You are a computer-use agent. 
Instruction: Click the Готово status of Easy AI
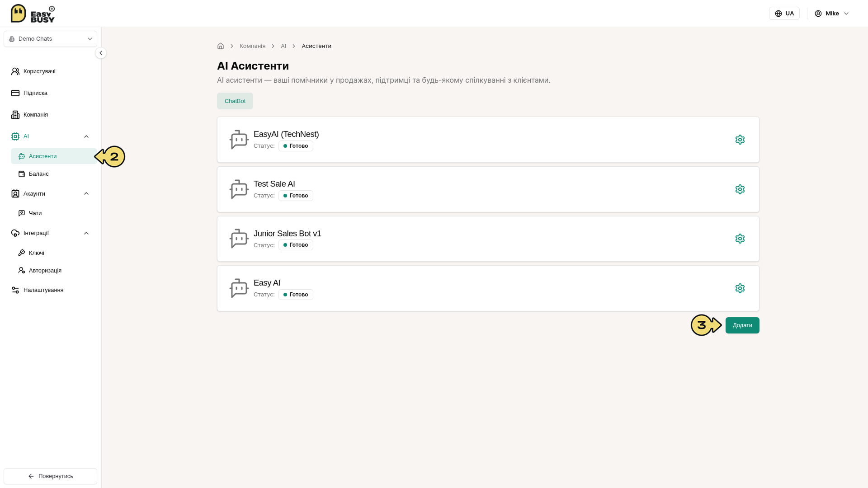click(x=296, y=295)
